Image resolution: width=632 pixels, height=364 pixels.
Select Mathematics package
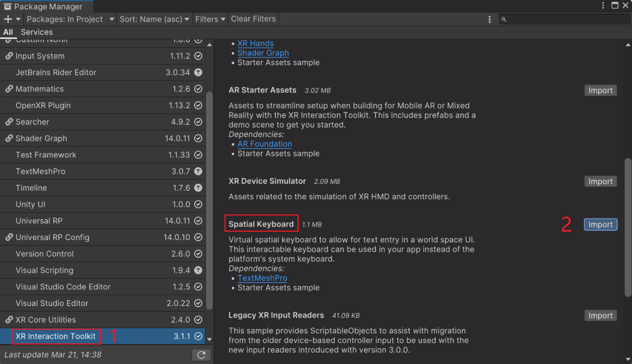[x=103, y=89]
